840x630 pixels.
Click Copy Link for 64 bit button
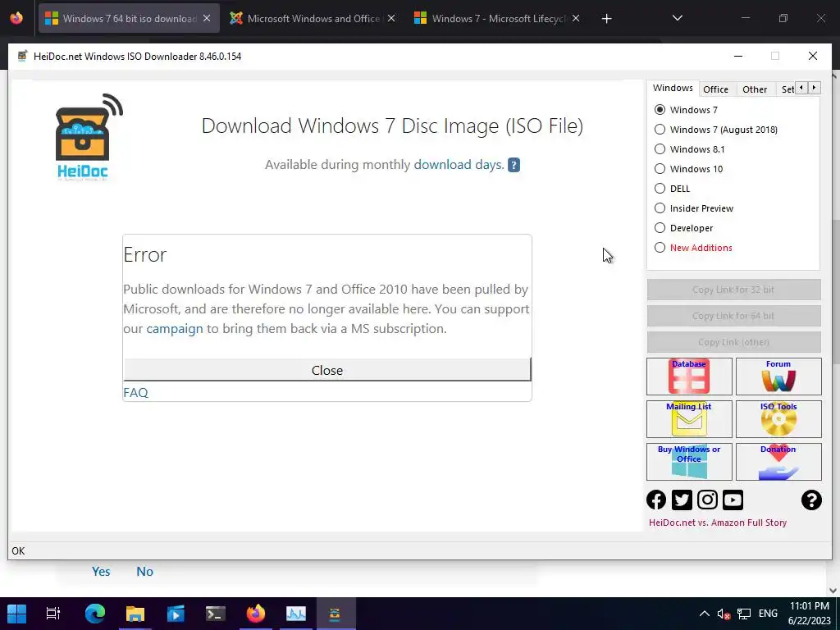click(x=733, y=316)
